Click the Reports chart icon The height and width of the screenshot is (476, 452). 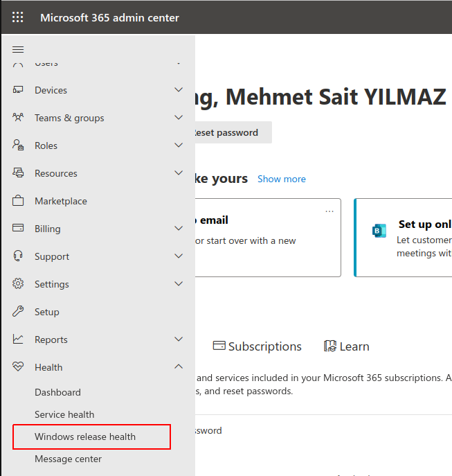18,339
